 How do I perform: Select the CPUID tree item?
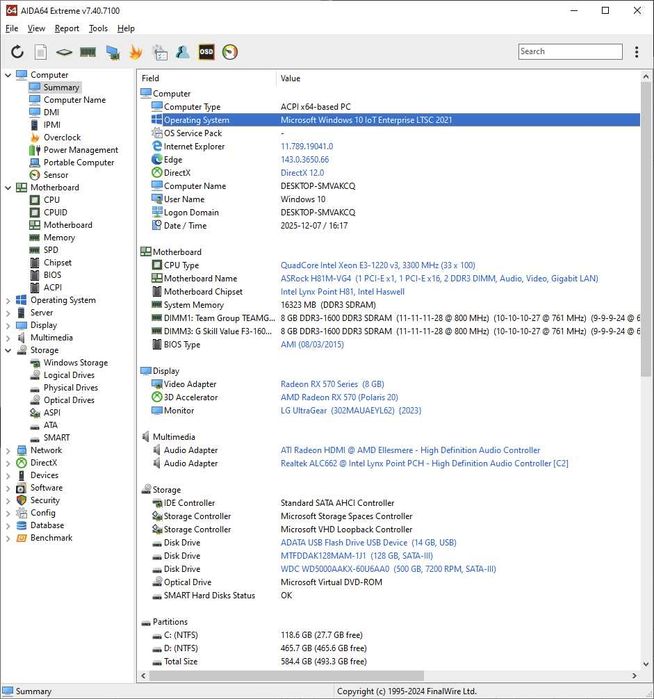(x=55, y=212)
